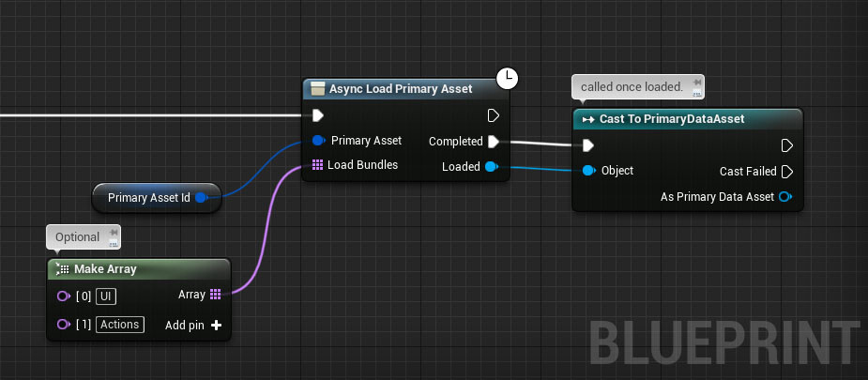The image size is (868, 380).
Task: Click the Loaded object output pin
Action: tap(491, 167)
